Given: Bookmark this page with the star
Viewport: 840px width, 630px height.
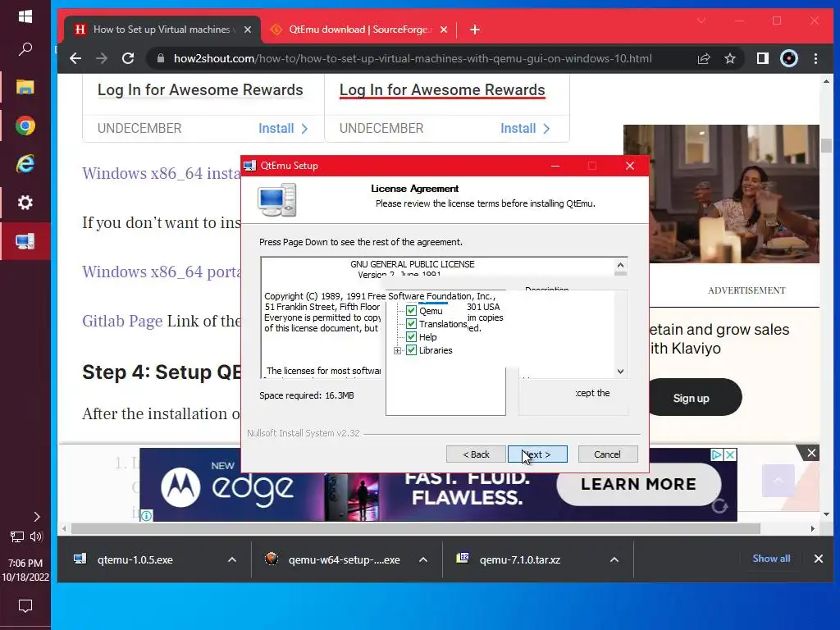Looking at the screenshot, I should coord(730,58).
